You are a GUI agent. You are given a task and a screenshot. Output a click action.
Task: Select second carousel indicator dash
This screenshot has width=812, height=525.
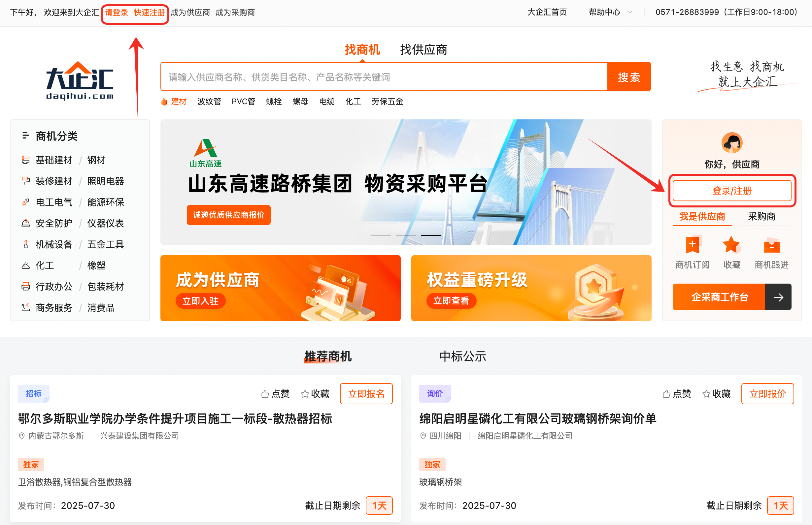(x=406, y=235)
